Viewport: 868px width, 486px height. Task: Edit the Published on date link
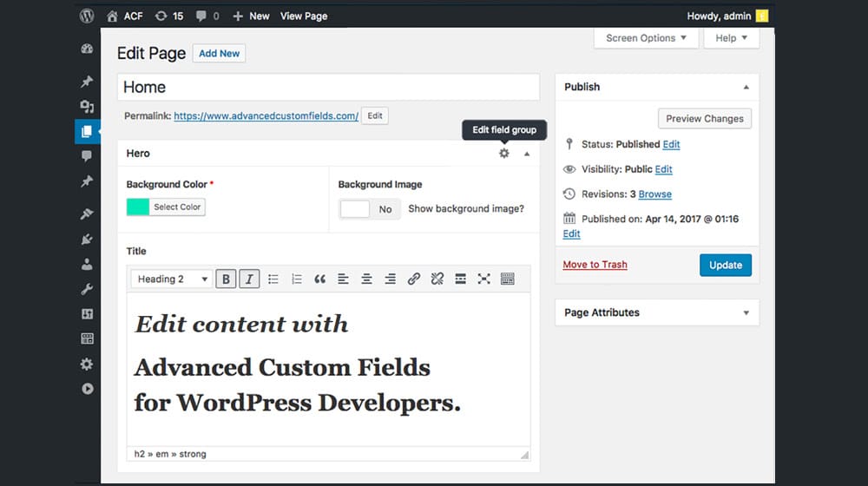tap(571, 233)
